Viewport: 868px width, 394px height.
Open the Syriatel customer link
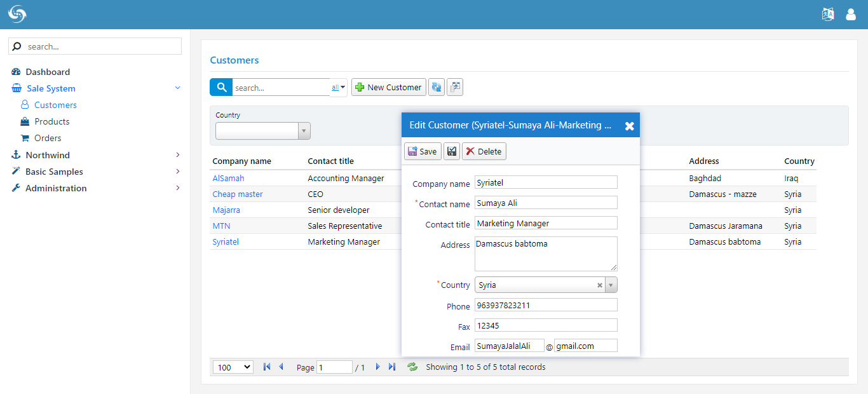[226, 242]
